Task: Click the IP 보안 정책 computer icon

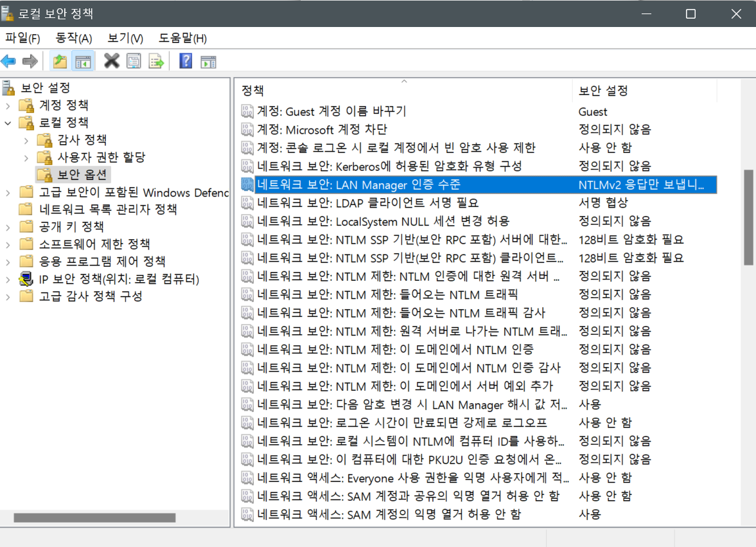Action: [x=26, y=279]
